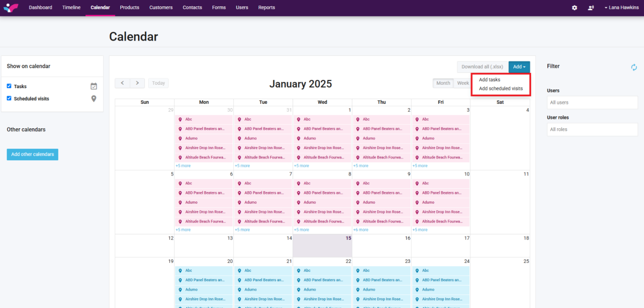
Task: Go to previous month with left arrow
Action: pos(122,83)
